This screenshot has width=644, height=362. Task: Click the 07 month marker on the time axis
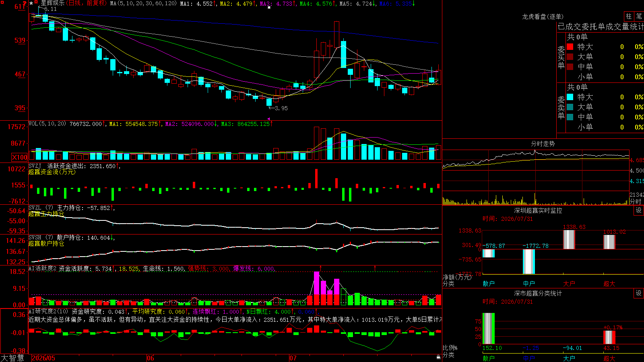293,358
